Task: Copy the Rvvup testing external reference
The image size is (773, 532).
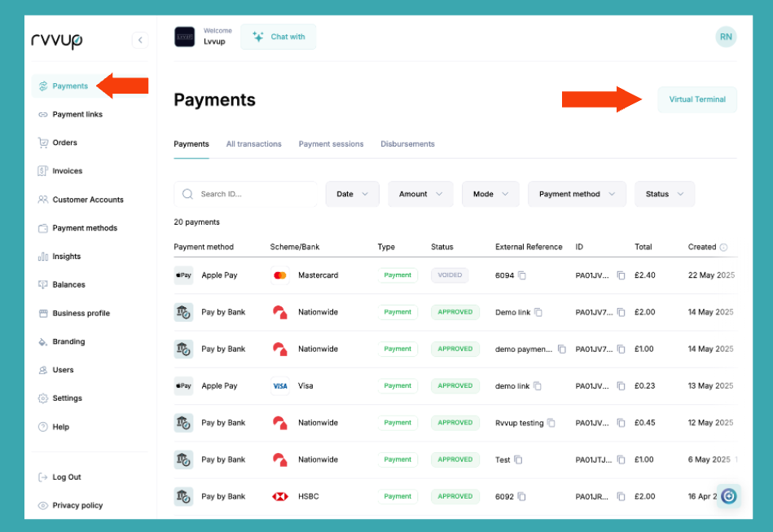Action: (x=551, y=423)
